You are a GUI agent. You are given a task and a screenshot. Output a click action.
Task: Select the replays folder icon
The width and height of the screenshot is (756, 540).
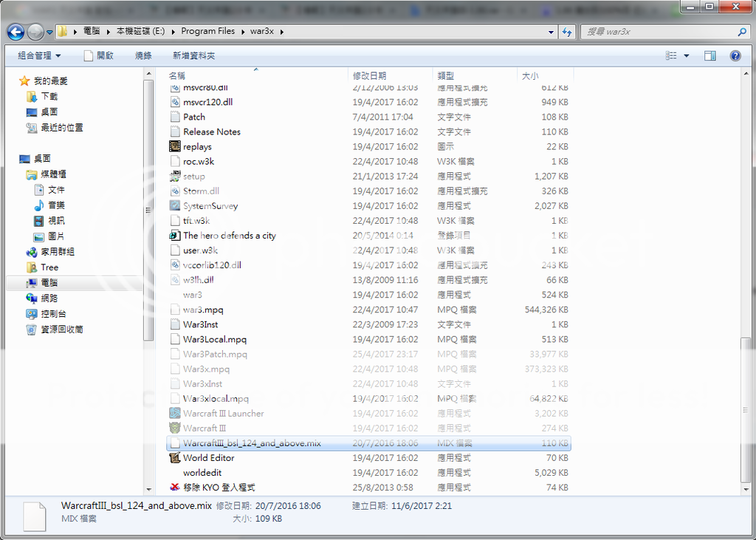[x=175, y=146]
